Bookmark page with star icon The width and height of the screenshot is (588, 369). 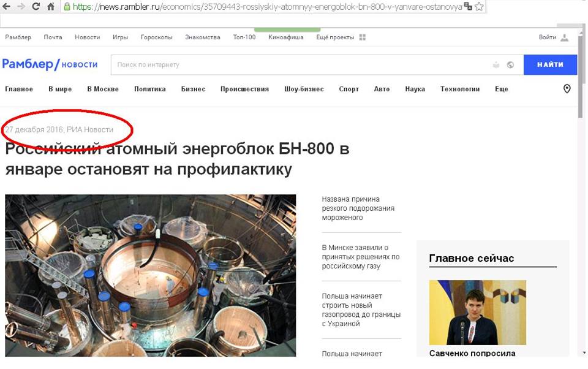[479, 6]
